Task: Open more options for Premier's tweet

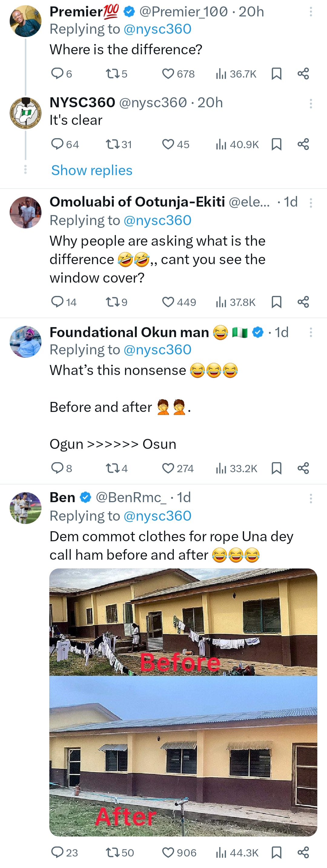Action: pyautogui.click(x=310, y=12)
